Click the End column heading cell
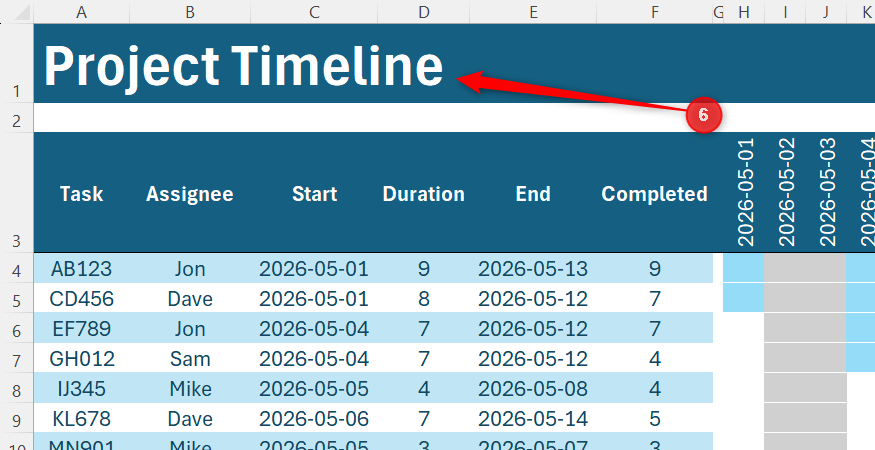This screenshot has width=875, height=450. (533, 193)
